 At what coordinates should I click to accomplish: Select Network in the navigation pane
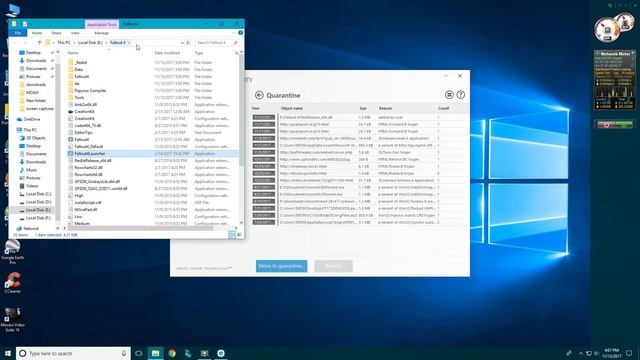31,229
